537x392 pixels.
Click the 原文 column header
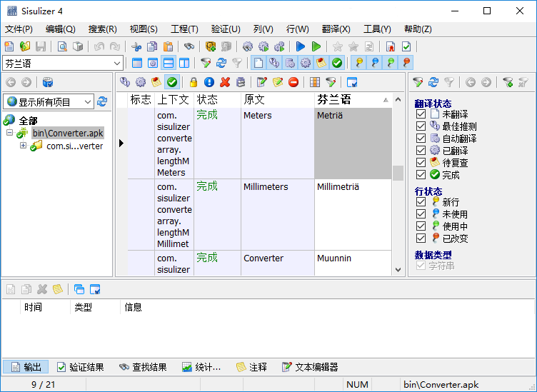(277, 100)
